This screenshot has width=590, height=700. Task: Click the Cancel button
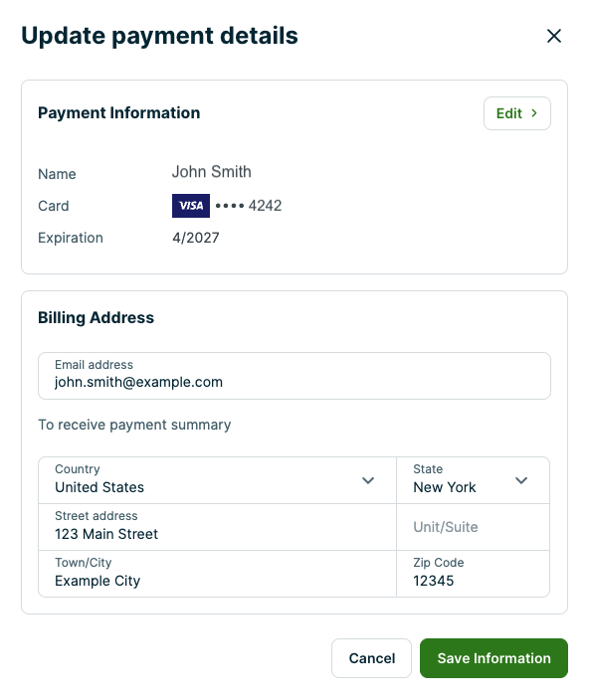click(371, 658)
